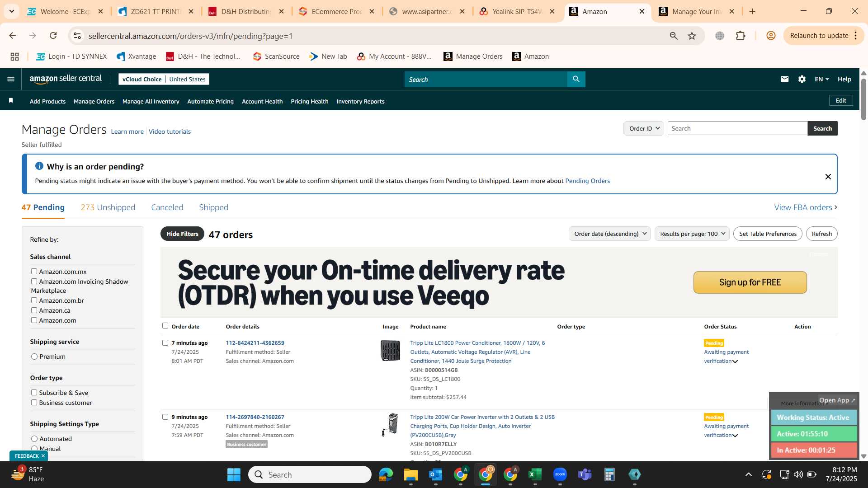Open the Order ID search type dropdown
868x488 pixels.
[644, 128]
